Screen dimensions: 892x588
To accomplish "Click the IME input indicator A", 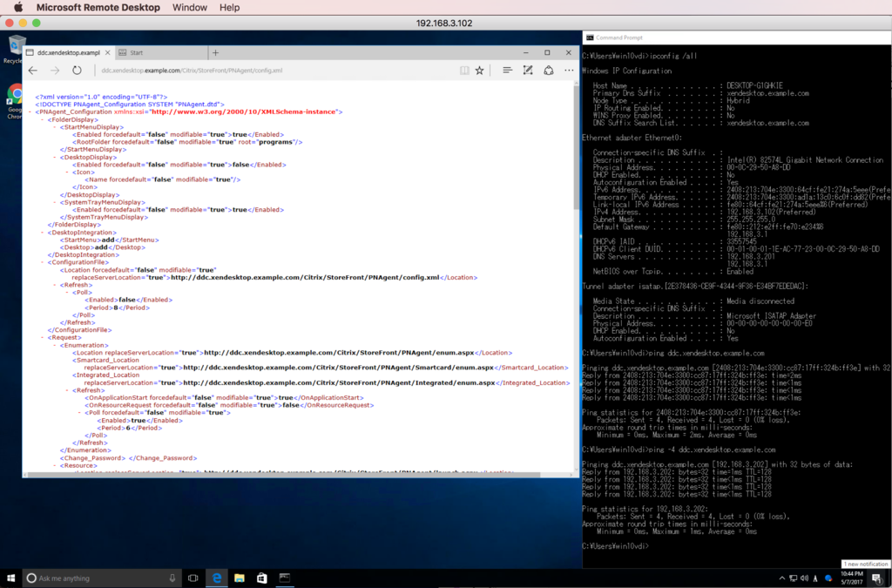I will pyautogui.click(x=815, y=578).
